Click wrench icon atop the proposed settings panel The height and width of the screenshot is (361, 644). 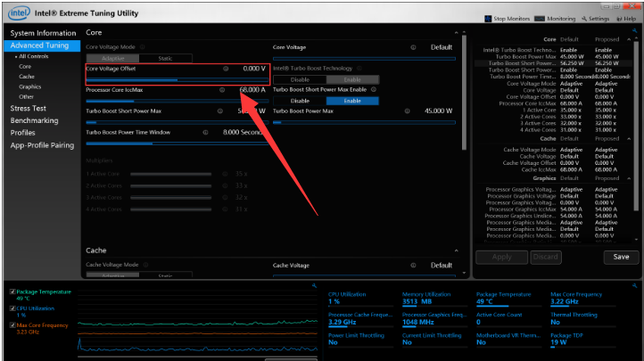(x=634, y=30)
